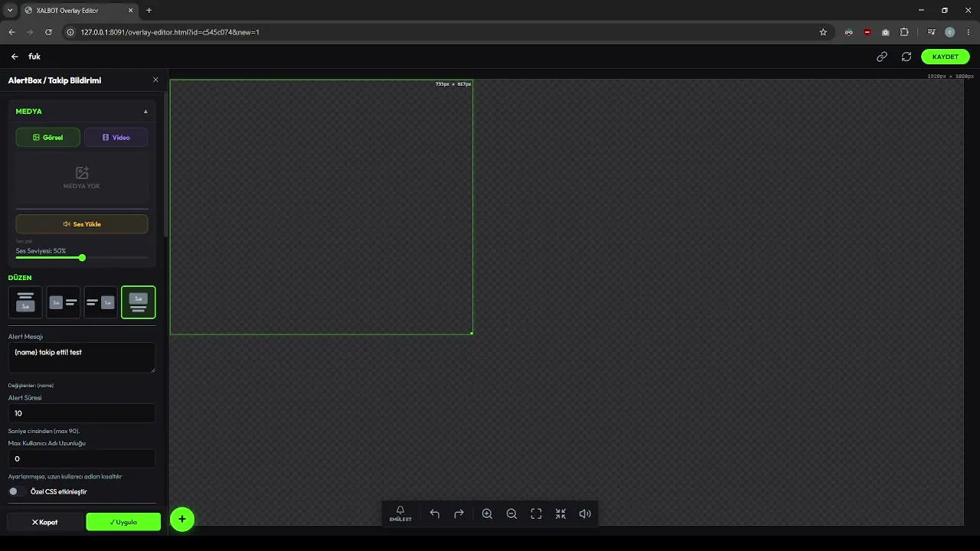Undo the last canvas action

click(x=435, y=514)
